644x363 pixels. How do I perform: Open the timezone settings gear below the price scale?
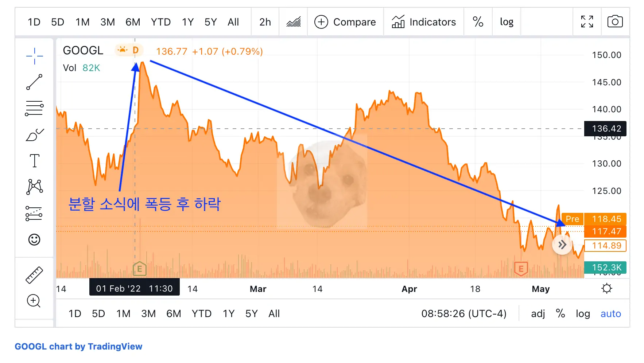607,288
